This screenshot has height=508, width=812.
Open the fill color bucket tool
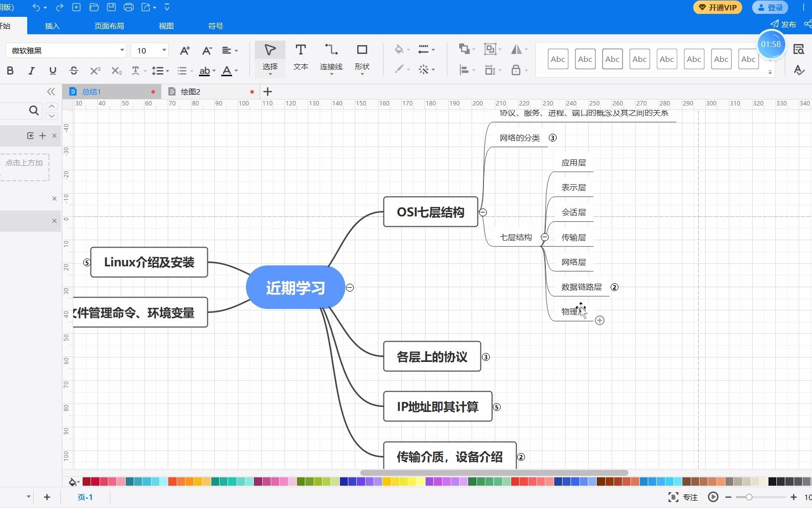[399, 50]
